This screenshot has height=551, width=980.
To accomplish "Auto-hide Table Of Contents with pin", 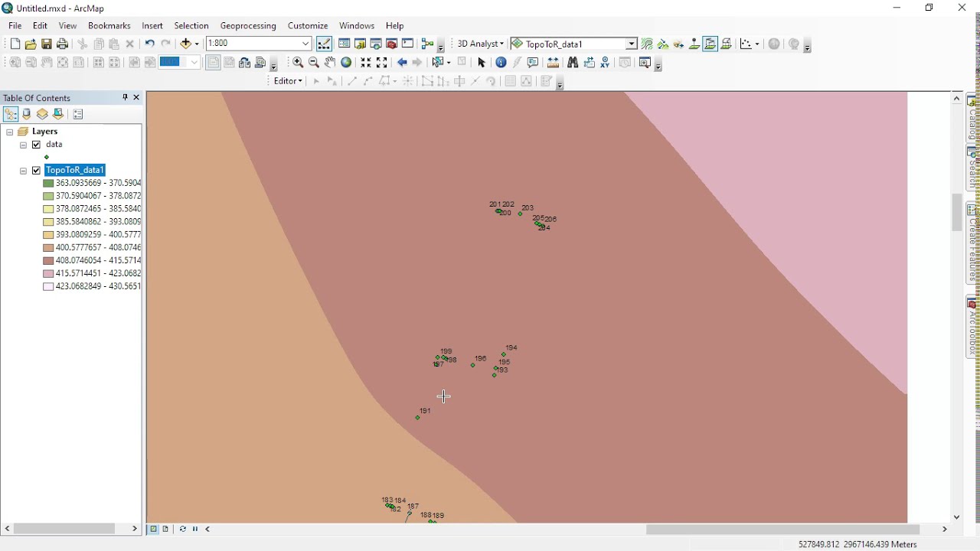I will [125, 97].
